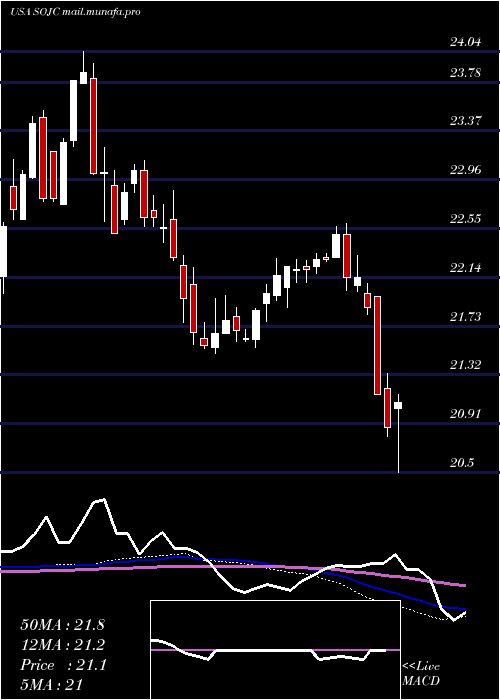The width and height of the screenshot is (500, 700).
Task: Click the '5MA : 21' readout
Action: tap(52, 685)
